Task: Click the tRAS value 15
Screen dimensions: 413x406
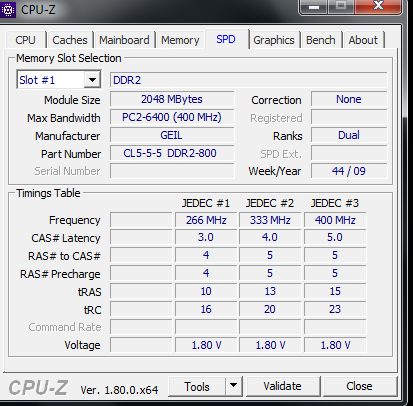Action: point(335,291)
